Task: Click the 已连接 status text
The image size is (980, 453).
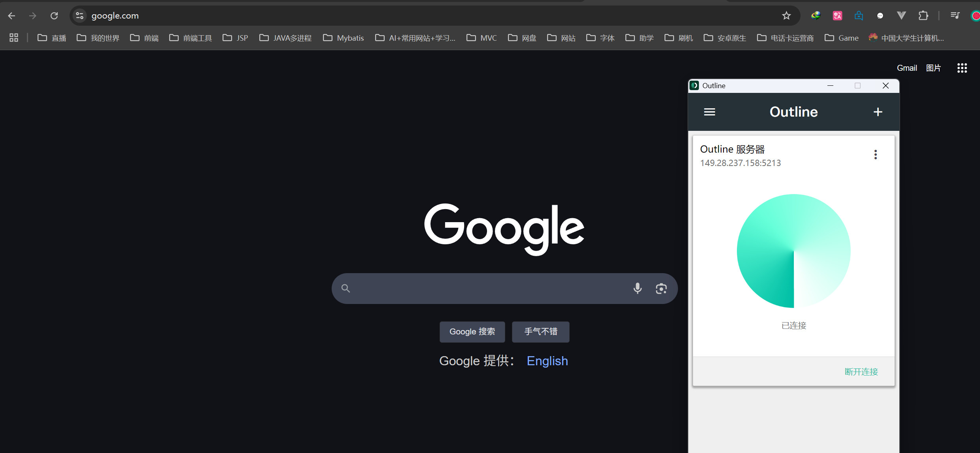Action: coord(794,325)
